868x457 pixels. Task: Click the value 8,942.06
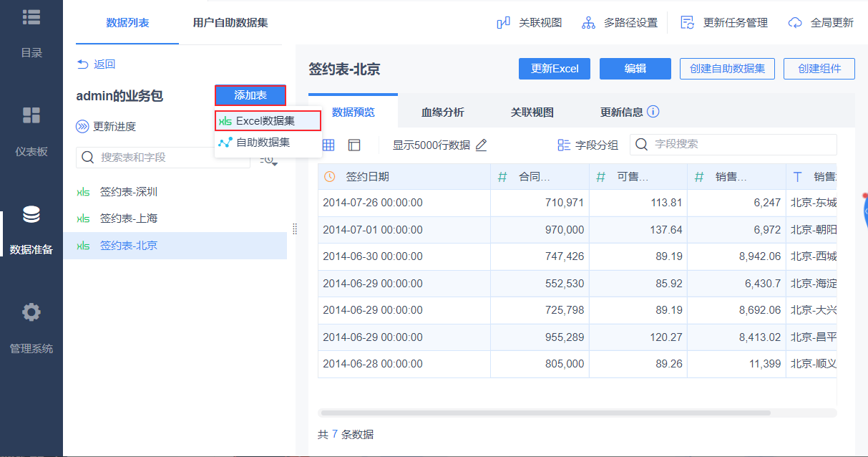(760, 256)
